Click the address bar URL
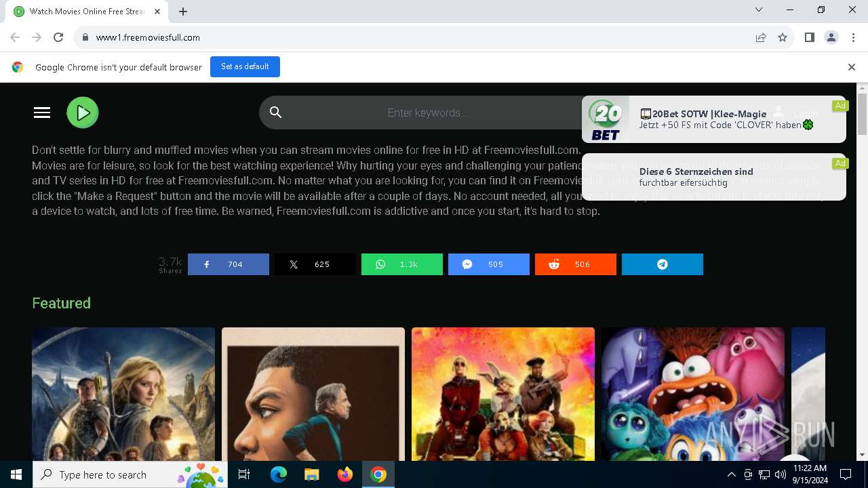This screenshot has width=868, height=488. (148, 37)
